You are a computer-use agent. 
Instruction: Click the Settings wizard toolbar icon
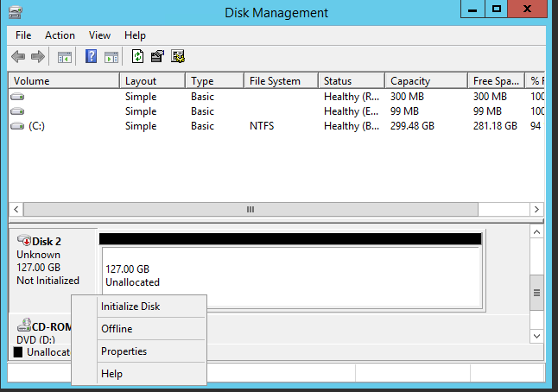(x=178, y=57)
